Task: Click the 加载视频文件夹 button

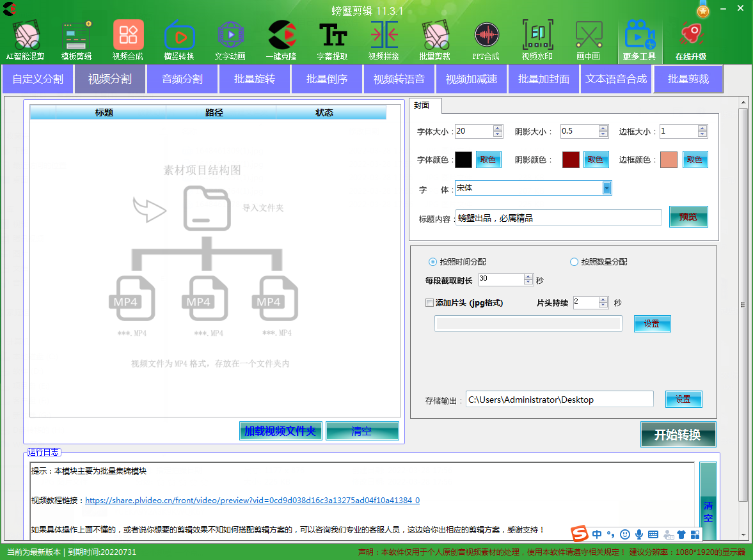Action: (280, 432)
